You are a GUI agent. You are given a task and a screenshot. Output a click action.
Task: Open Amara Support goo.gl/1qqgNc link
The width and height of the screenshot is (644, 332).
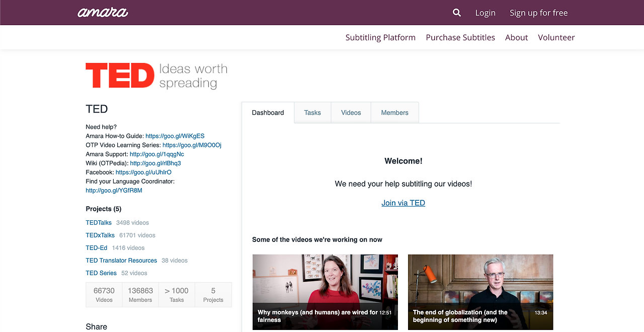point(157,154)
